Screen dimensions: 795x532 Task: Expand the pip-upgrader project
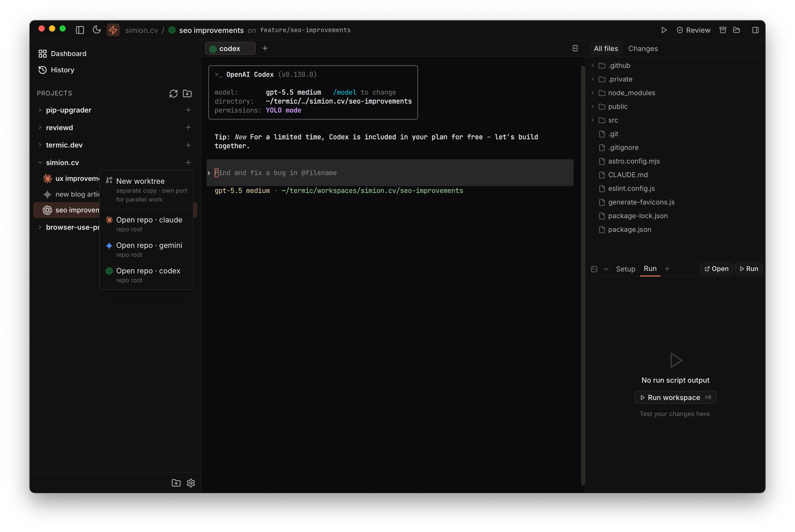pos(40,110)
